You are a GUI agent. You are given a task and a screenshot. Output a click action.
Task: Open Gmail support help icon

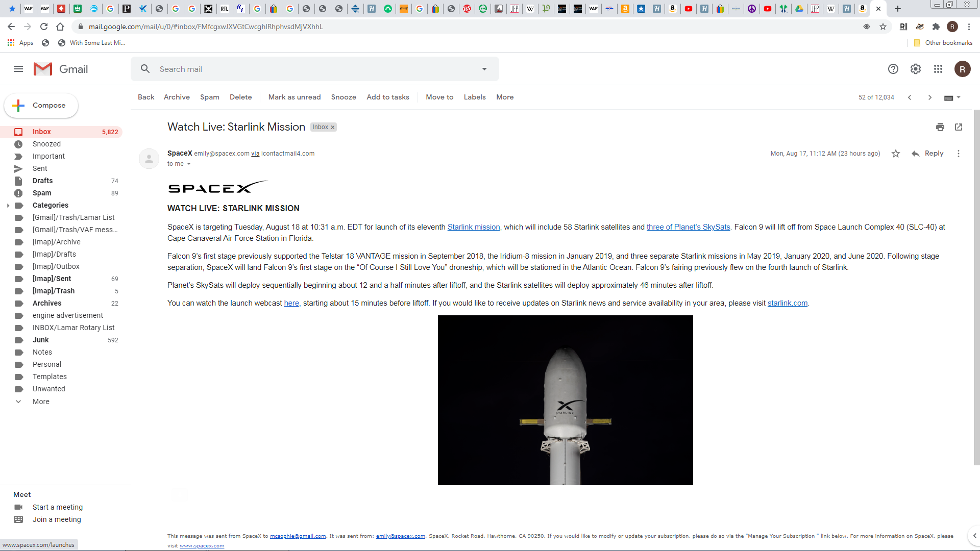(x=893, y=69)
